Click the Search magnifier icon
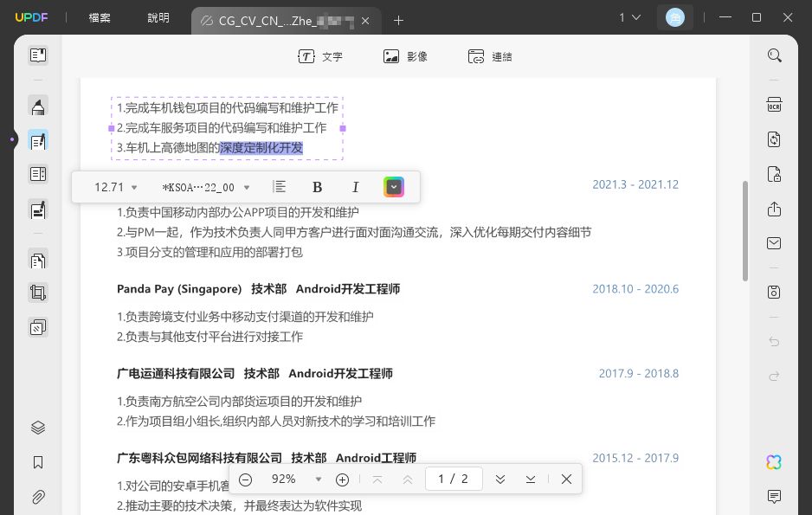Viewport: 812px width, 515px height. tap(774, 55)
